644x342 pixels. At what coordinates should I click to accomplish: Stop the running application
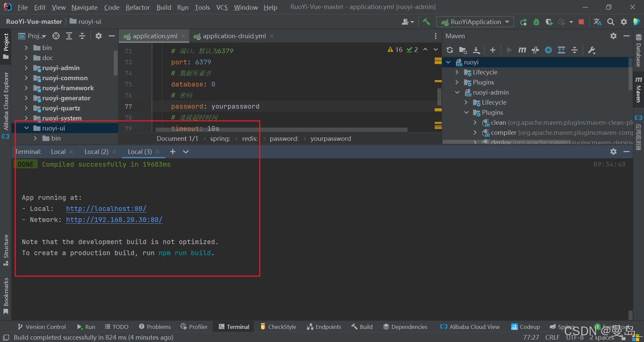pos(581,22)
